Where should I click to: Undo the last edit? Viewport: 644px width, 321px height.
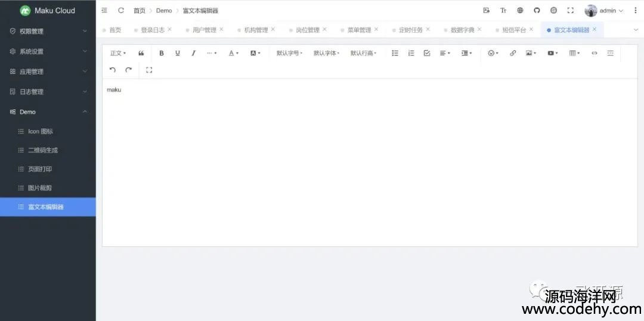(x=113, y=70)
